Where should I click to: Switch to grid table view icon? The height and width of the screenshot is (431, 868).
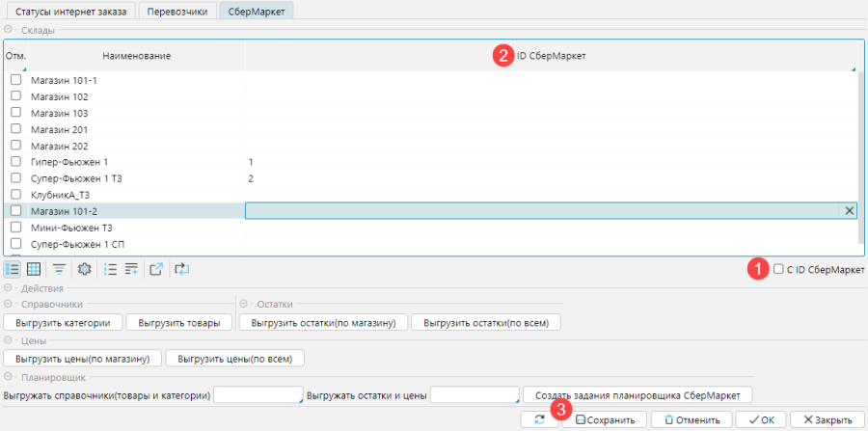point(34,269)
